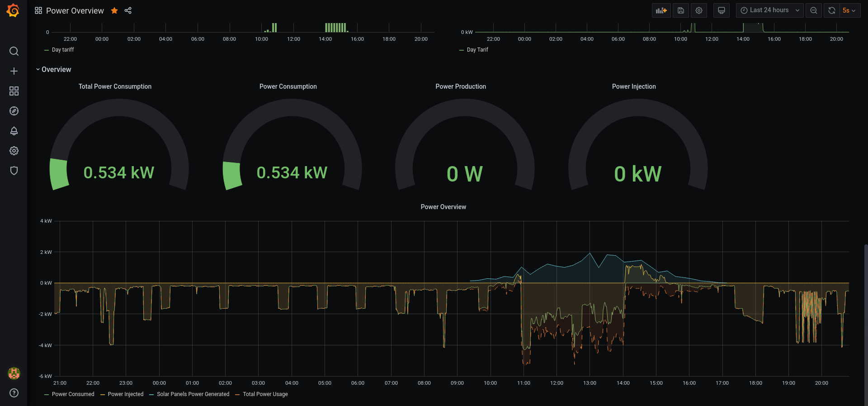This screenshot has width=868, height=406.
Task: Unstar the Power Overview dashboard
Action: 114,10
